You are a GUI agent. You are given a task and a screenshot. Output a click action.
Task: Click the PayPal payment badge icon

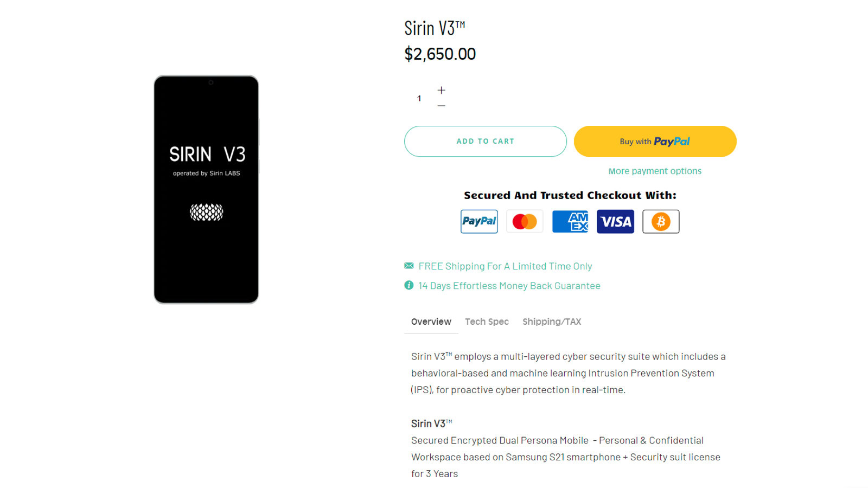point(479,221)
